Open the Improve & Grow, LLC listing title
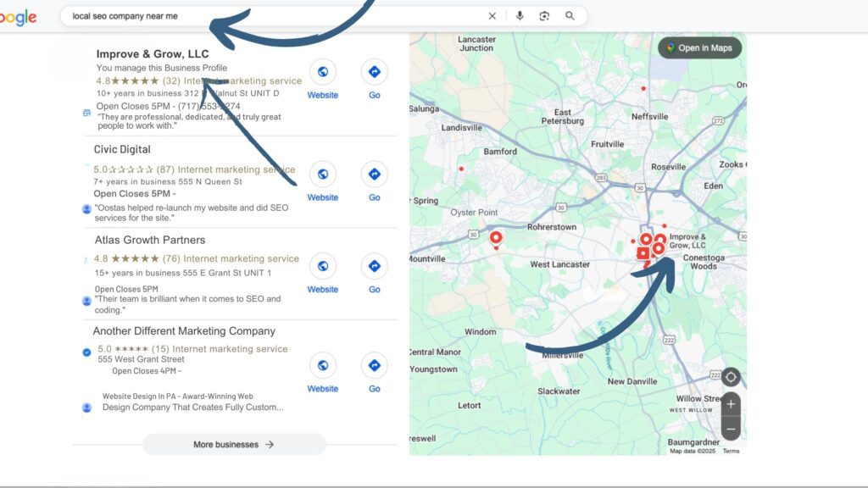 [x=153, y=53]
